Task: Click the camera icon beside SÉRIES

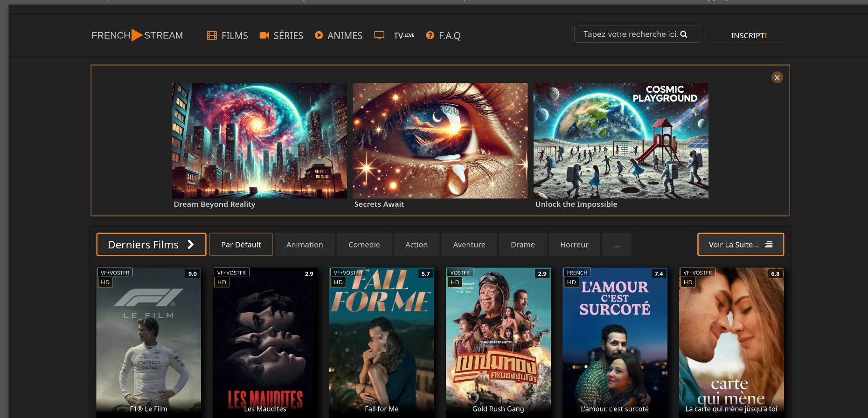Action: [264, 35]
